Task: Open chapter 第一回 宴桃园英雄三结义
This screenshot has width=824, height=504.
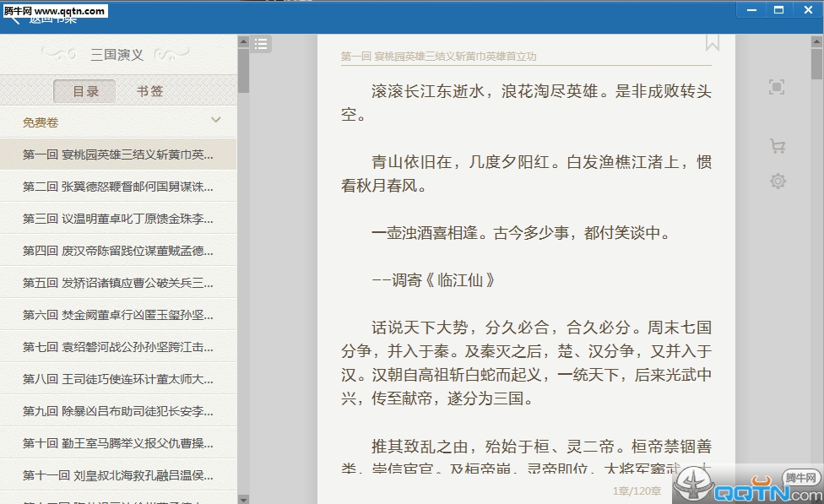Action: [118, 154]
